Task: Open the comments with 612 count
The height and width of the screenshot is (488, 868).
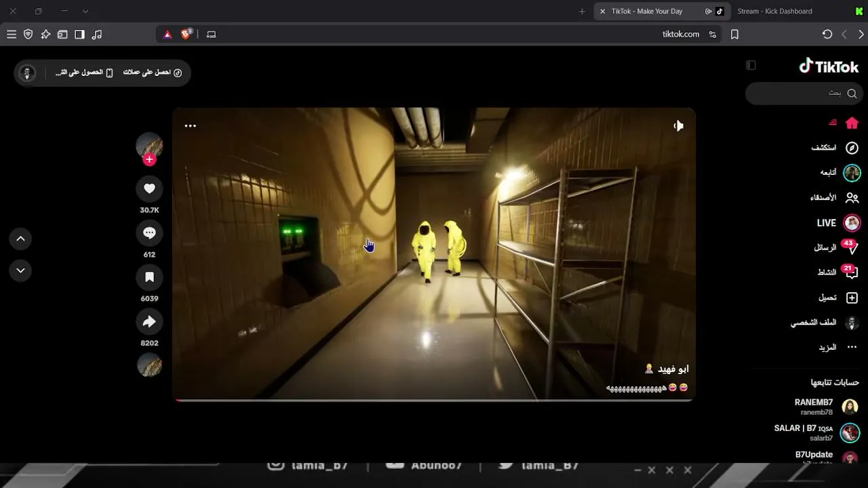Action: [149, 233]
